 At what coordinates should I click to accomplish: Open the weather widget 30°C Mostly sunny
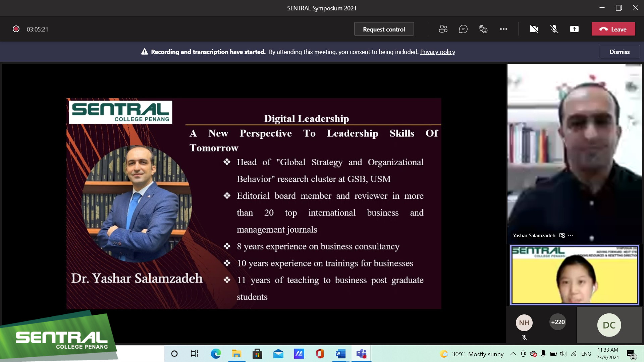tap(472, 354)
